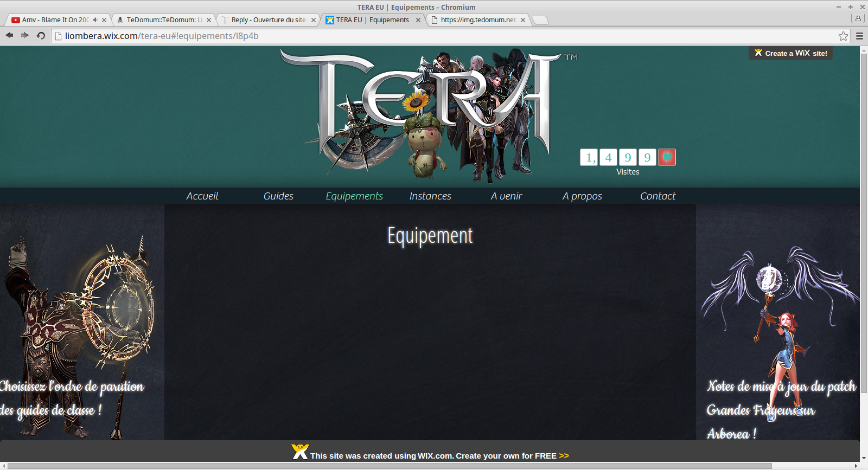Reload the current page
This screenshot has height=470, width=868.
coord(41,36)
